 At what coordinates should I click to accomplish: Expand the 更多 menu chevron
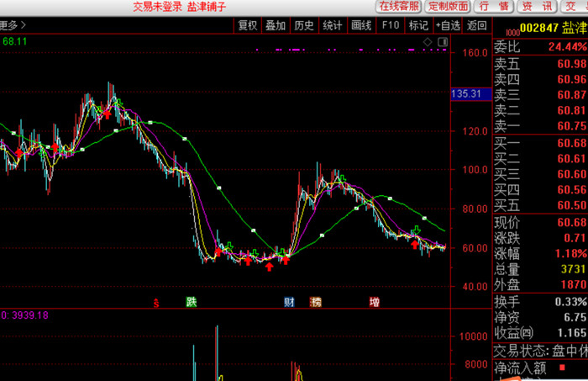coord(24,25)
